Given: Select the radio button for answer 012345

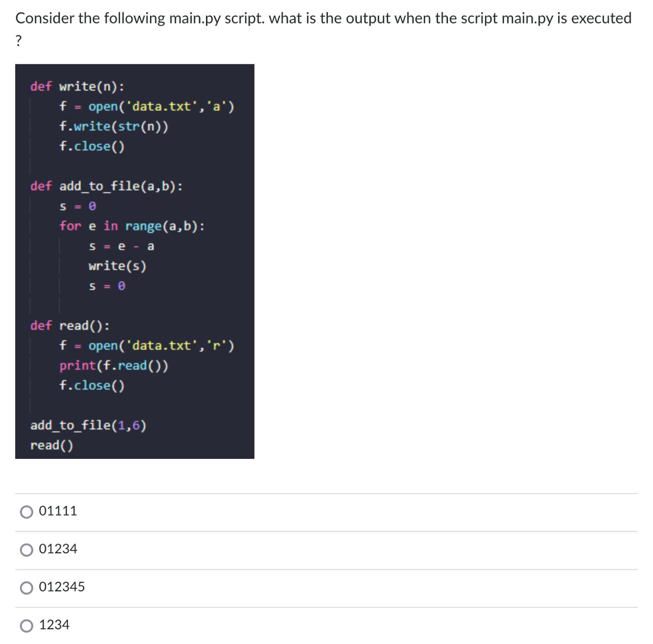Looking at the screenshot, I should click(26, 587).
